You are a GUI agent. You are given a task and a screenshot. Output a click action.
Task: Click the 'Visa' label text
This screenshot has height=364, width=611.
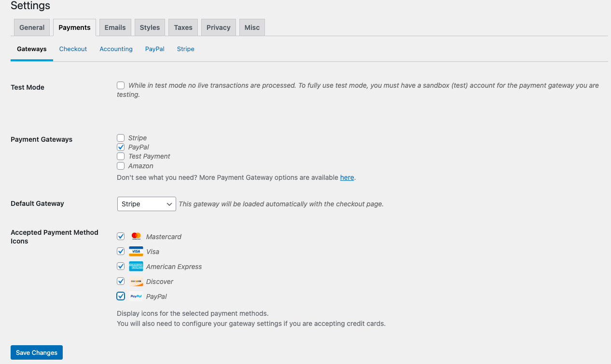coord(153,252)
